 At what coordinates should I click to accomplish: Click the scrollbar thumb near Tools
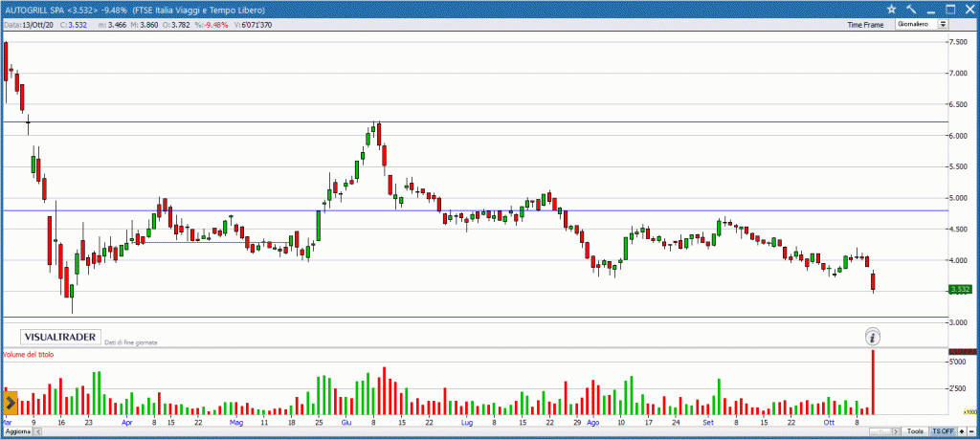coord(881,432)
